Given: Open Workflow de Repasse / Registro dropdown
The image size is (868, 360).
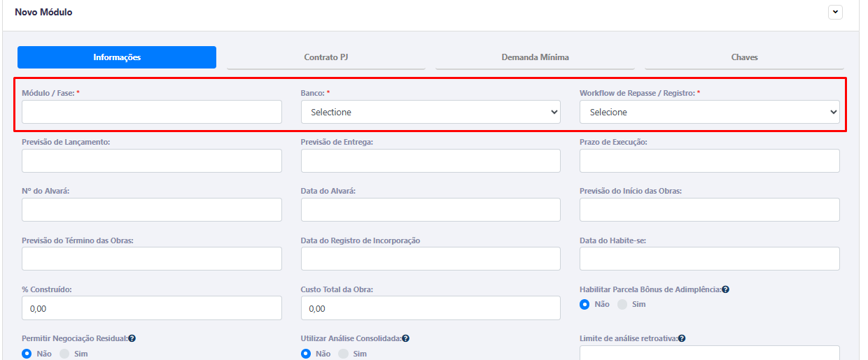Looking at the screenshot, I should click(709, 112).
